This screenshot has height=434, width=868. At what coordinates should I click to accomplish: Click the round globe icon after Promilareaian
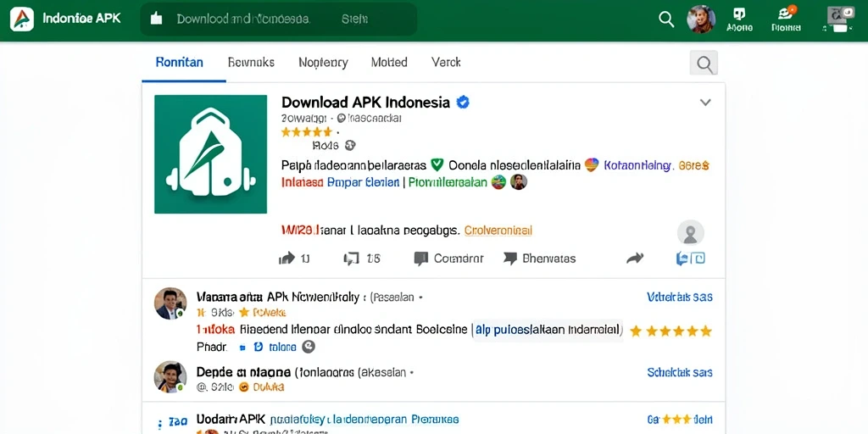click(498, 182)
